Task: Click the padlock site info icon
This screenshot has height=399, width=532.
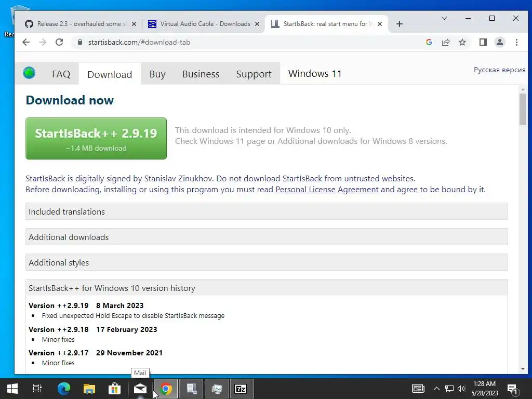Action: point(80,42)
